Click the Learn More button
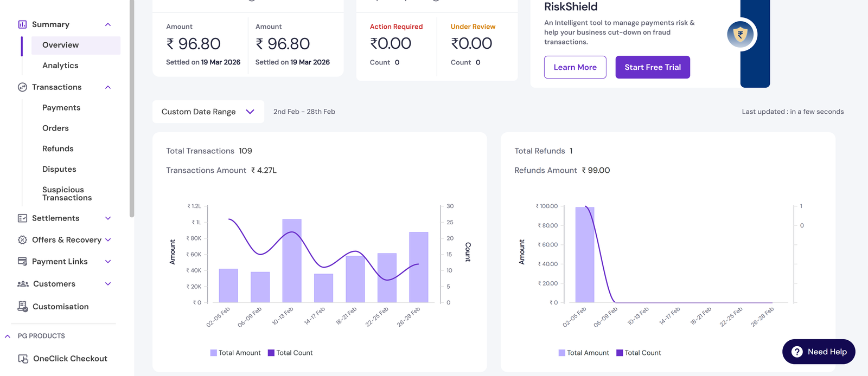This screenshot has height=376, width=868. pyautogui.click(x=575, y=67)
